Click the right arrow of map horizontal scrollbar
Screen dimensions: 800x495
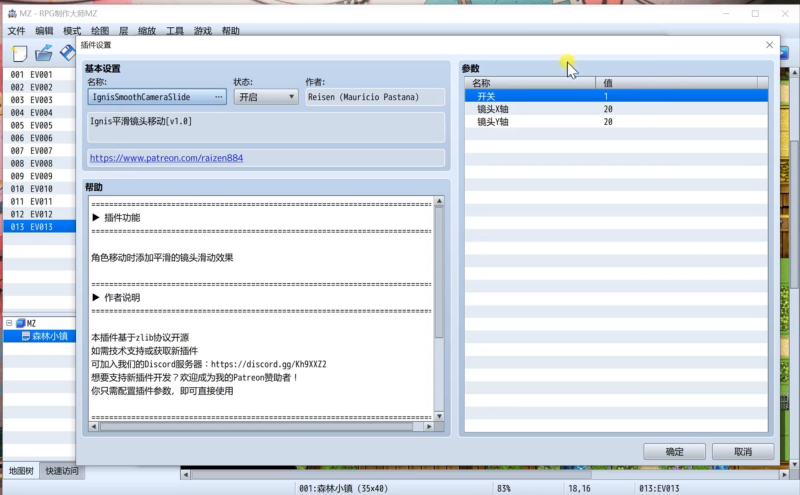[x=784, y=475]
